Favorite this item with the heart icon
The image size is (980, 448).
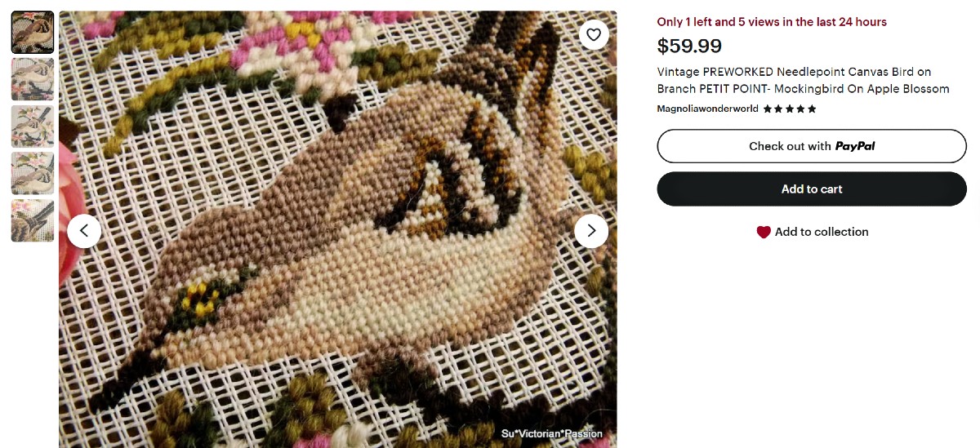pos(594,34)
